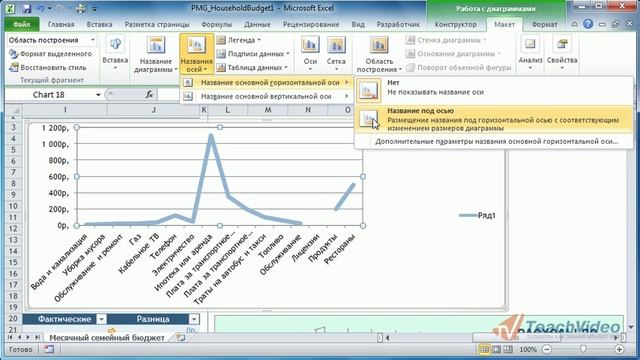Click the Name Box showing Chart 18
The image size is (640, 360).
coord(49,95)
